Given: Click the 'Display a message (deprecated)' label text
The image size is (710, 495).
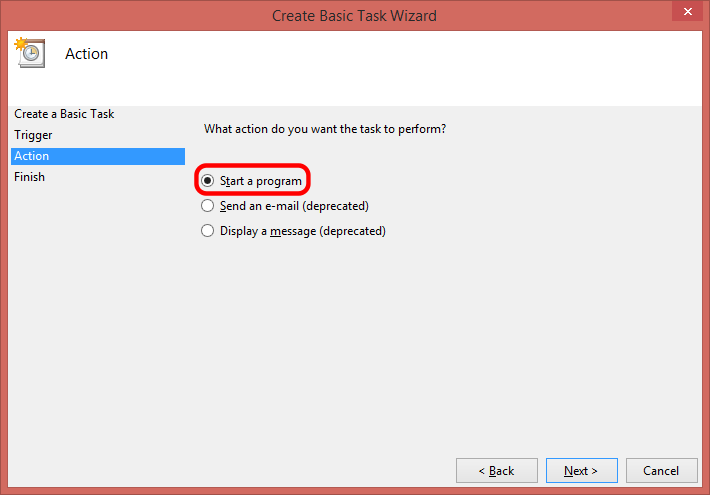Looking at the screenshot, I should pyautogui.click(x=302, y=231).
